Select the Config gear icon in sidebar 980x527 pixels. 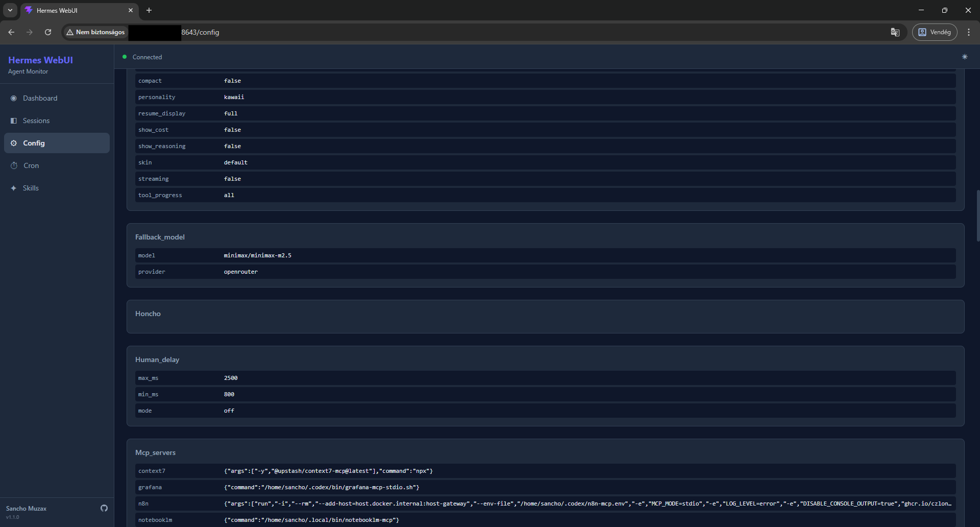14,143
